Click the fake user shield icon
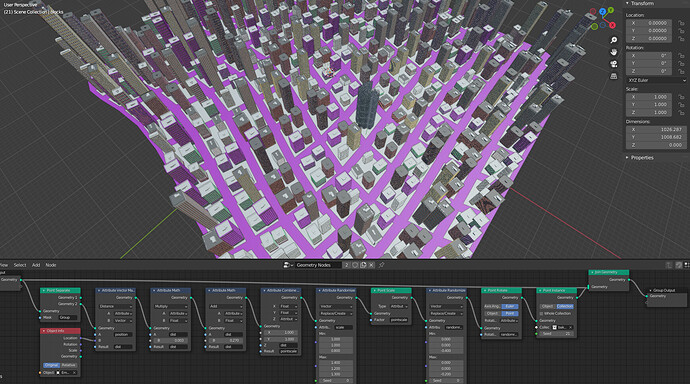The height and width of the screenshot is (384, 690). coord(355,265)
